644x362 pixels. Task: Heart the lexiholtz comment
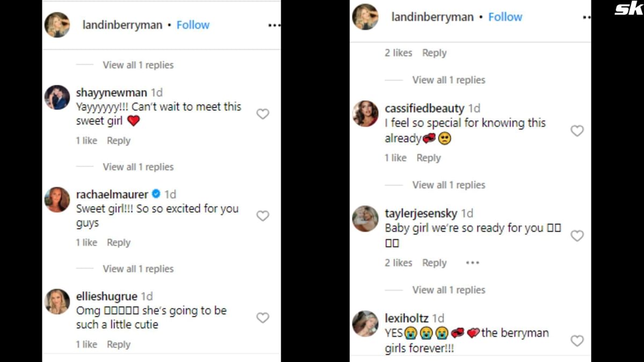(577, 341)
